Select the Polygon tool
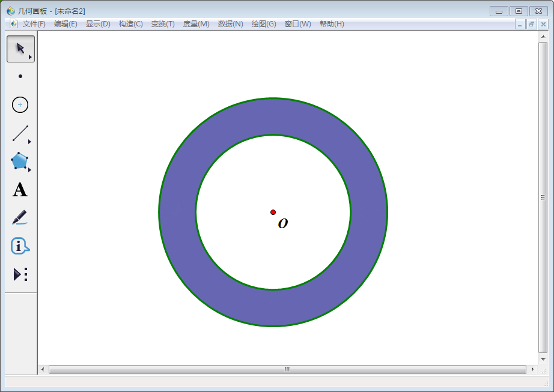Image resolution: width=554 pixels, height=392 pixels. (x=20, y=161)
